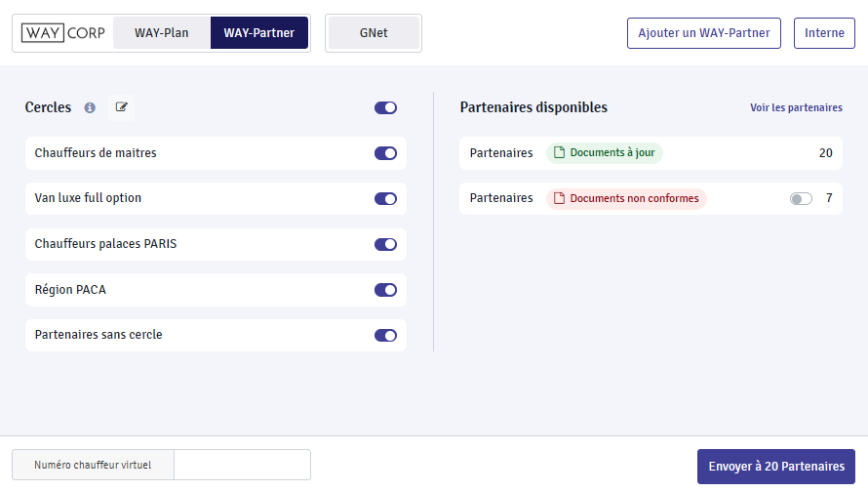Click the red Documents non conformes badge
Image resolution: width=868 pixels, height=492 pixels.
625,199
